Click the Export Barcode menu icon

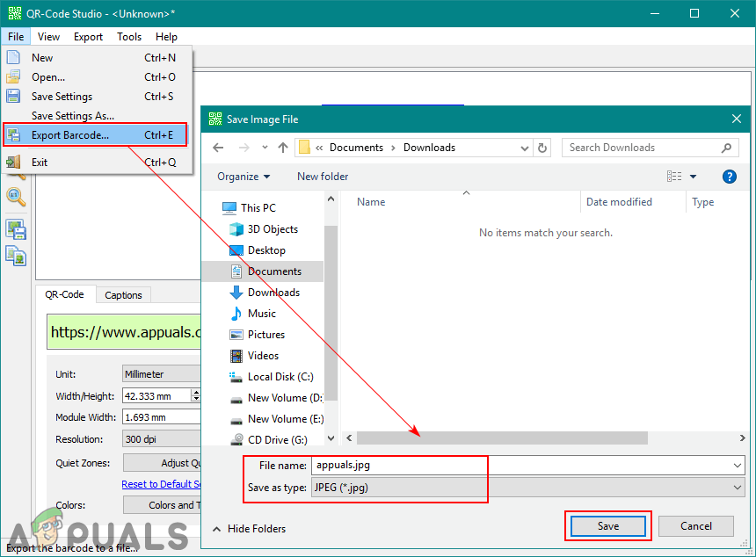click(x=13, y=135)
